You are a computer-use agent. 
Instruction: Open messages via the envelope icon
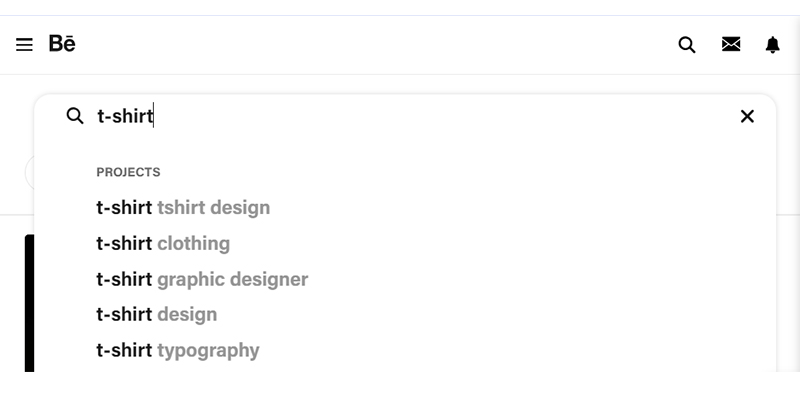tap(731, 45)
